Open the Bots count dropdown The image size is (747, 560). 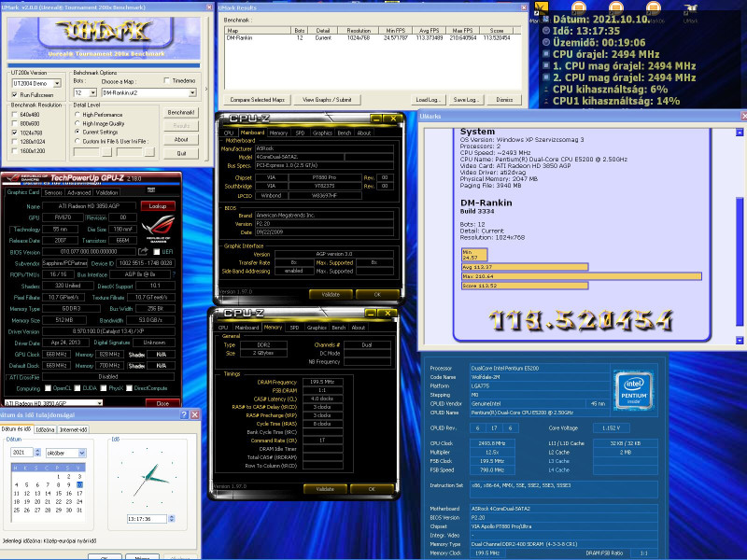tap(92, 92)
